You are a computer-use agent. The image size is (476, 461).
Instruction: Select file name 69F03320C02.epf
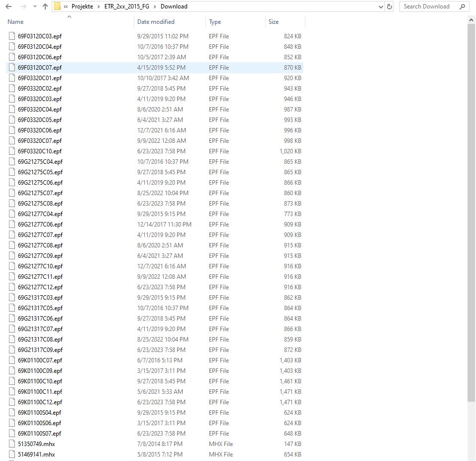coord(40,89)
